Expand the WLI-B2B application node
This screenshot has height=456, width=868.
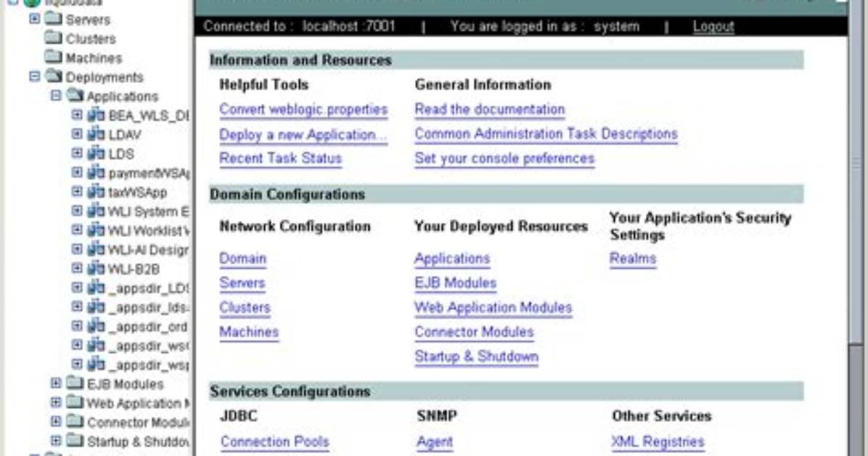point(77,268)
